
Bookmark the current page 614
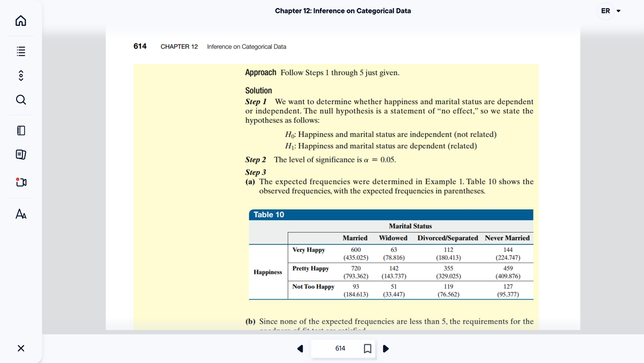click(x=368, y=349)
